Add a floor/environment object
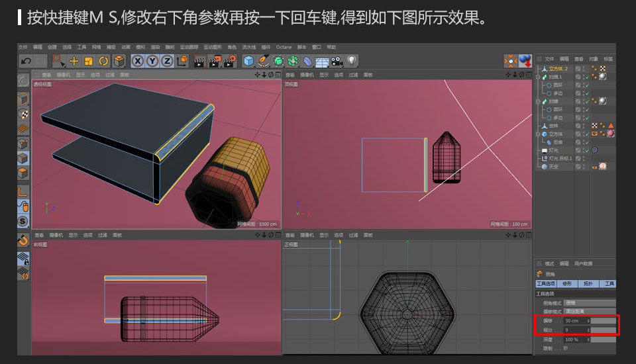The width and height of the screenshot is (636, 364). [322, 62]
